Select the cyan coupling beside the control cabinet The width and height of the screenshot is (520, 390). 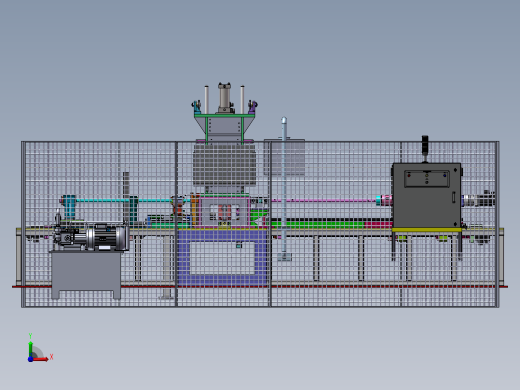point(379,201)
